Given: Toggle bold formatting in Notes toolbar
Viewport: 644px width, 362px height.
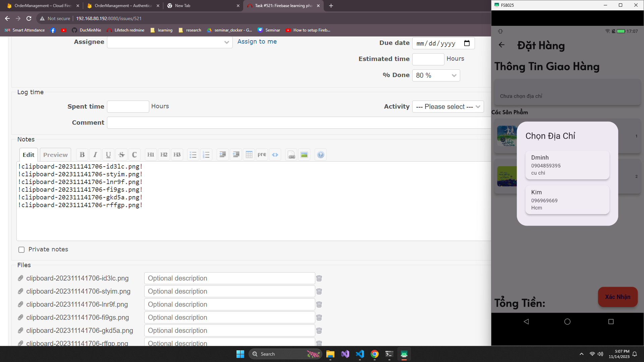Looking at the screenshot, I should 82,155.
